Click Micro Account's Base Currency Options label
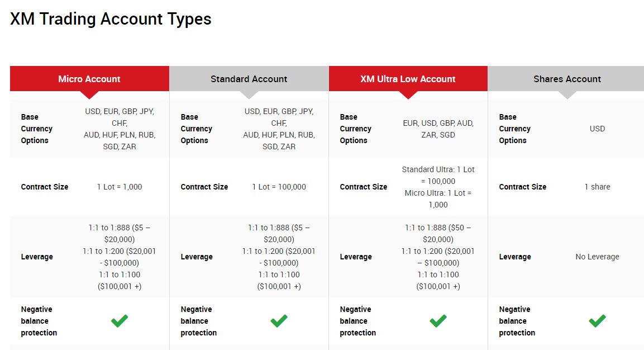 (x=36, y=129)
